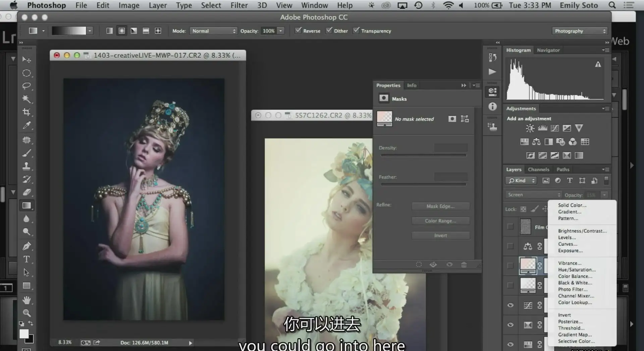644x351 pixels.
Task: Select the Eyedropper tool
Action: 26,125
